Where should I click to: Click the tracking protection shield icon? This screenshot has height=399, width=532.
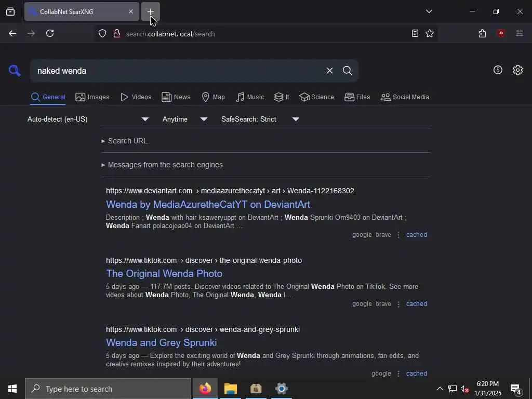102,33
